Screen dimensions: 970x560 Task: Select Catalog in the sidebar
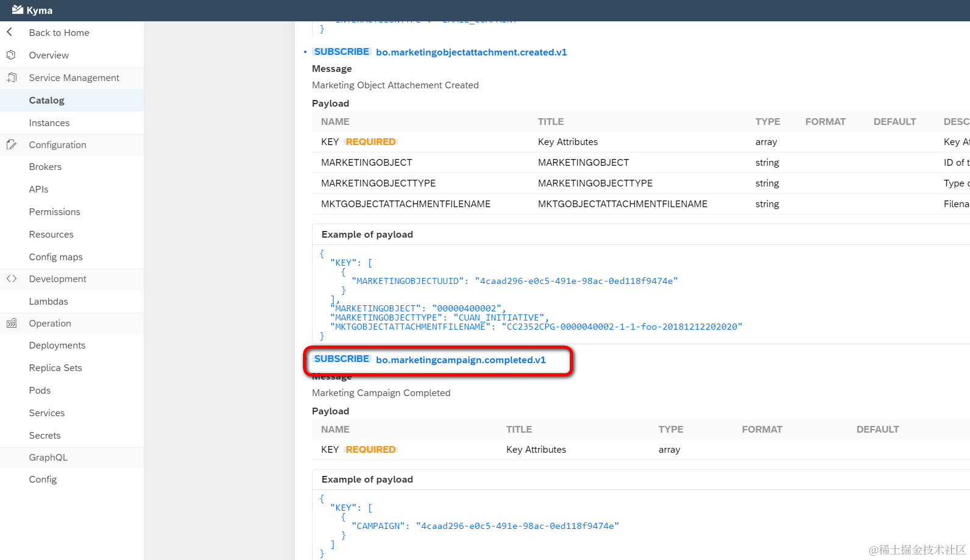tap(72, 101)
